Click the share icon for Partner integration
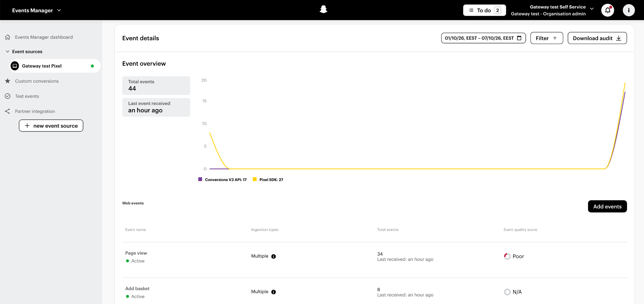This screenshot has height=304, width=644. tap(8, 111)
